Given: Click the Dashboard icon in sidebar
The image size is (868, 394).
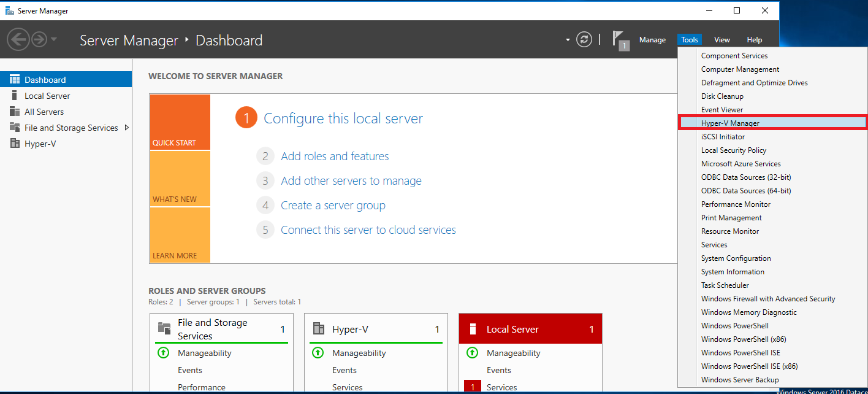Looking at the screenshot, I should (x=15, y=80).
